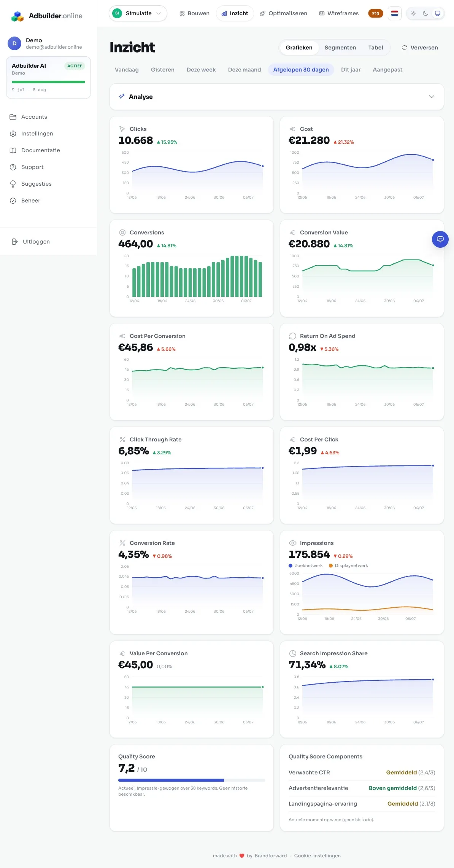Click the Demo user avatar
Viewport: 454px width, 868px height.
click(x=14, y=43)
